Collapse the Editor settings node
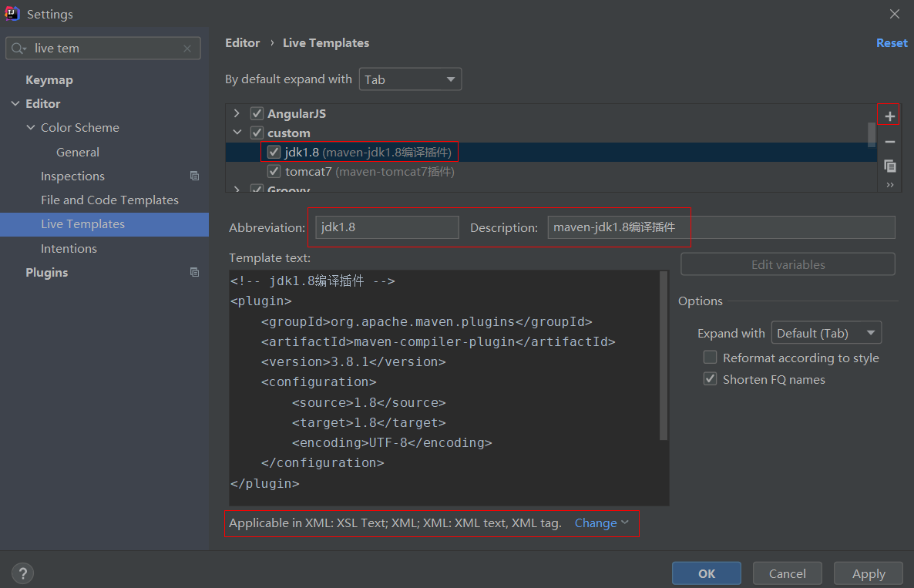The height and width of the screenshot is (588, 914). coord(15,104)
